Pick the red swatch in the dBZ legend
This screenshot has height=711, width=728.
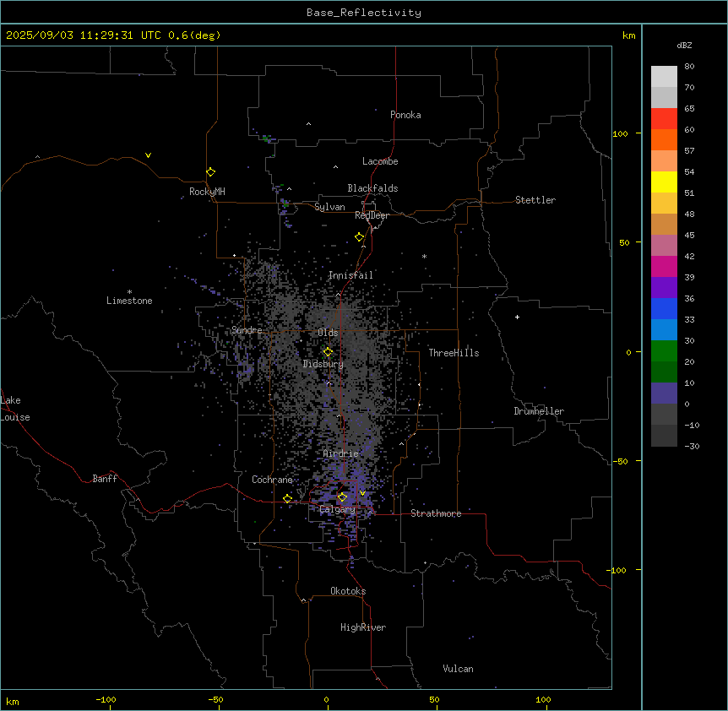click(664, 119)
